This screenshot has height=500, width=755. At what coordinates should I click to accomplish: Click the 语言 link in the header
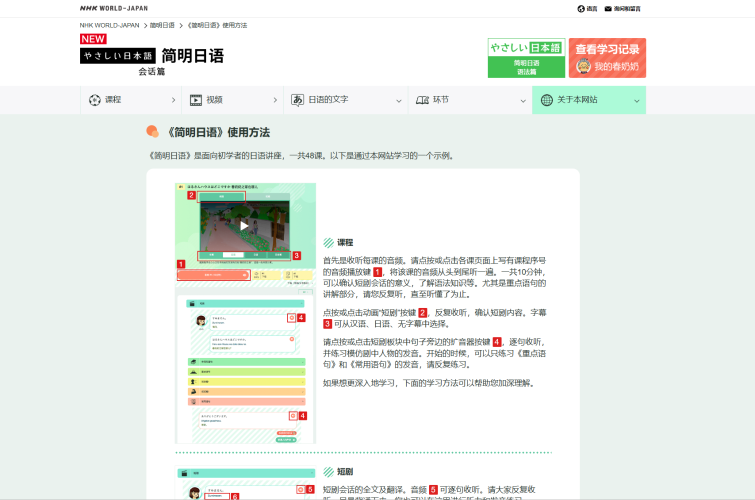tap(592, 9)
